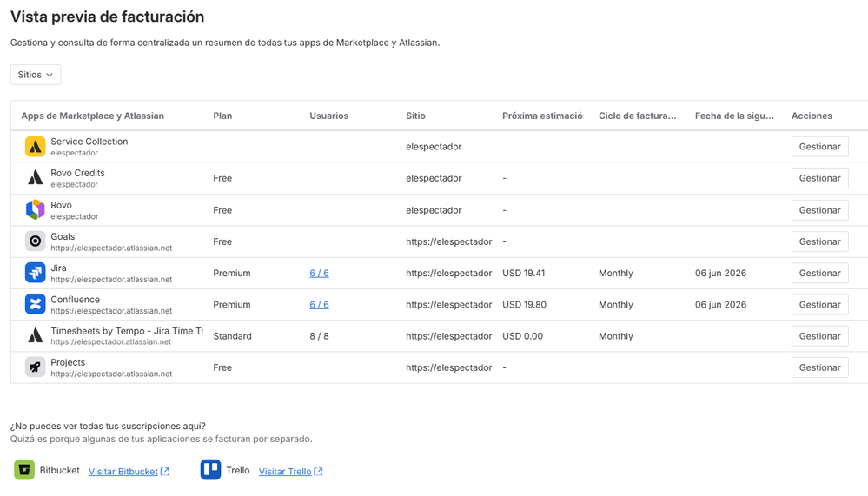Image resolution: width=868 pixels, height=496 pixels.
Task: Click Gestionar for Projects
Action: point(820,368)
